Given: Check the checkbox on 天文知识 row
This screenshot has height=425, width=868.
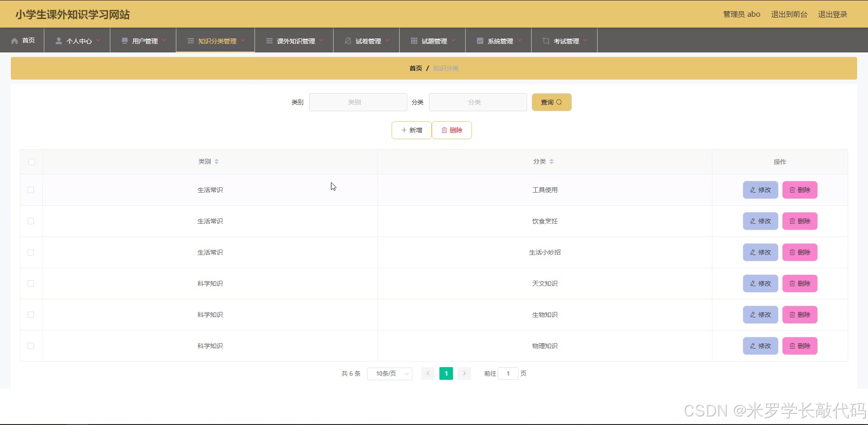Looking at the screenshot, I should (31, 283).
